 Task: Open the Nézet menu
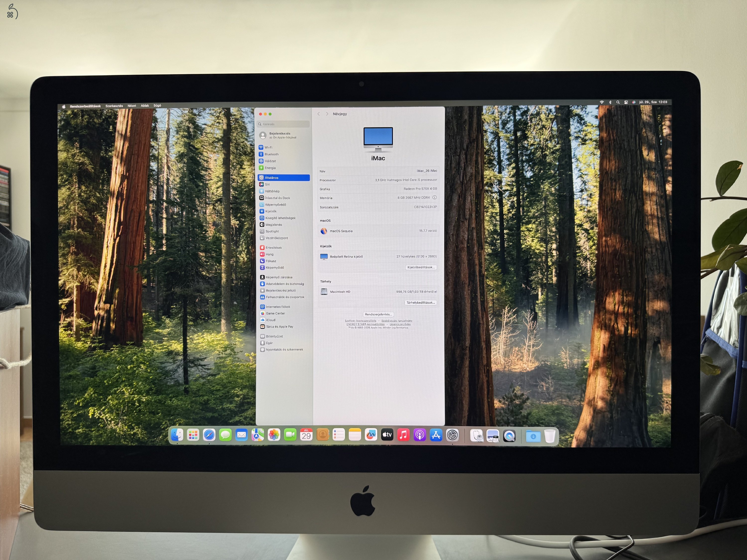[132, 106]
